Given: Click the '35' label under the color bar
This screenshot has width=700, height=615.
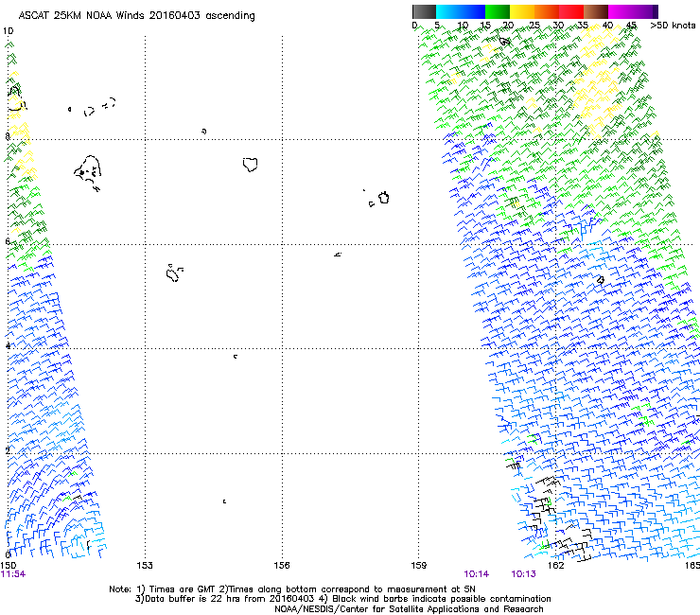Looking at the screenshot, I should point(583,26).
